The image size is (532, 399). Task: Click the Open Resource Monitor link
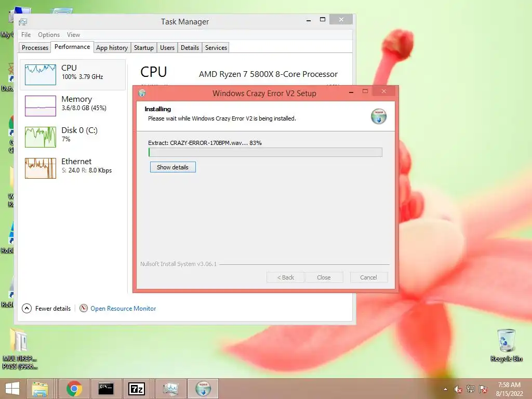click(x=123, y=309)
